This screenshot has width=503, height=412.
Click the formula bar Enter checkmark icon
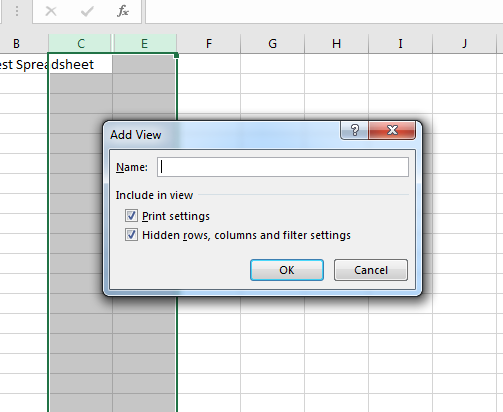[87, 11]
